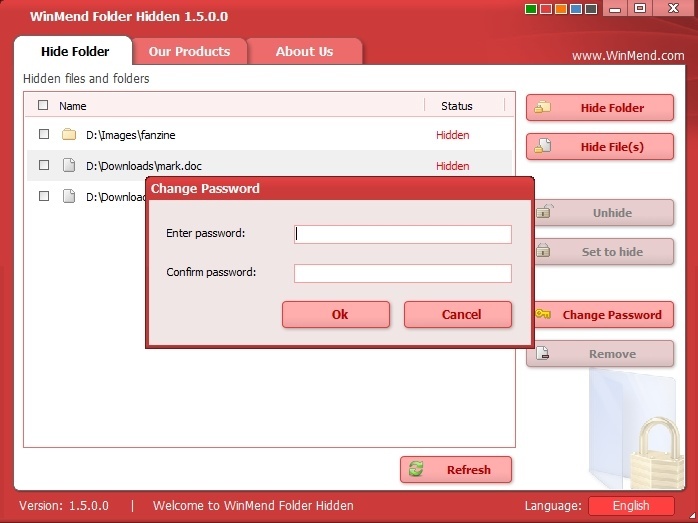This screenshot has height=523, width=698.
Task: Click the green arrows Refresh icon
Action: coord(416,469)
